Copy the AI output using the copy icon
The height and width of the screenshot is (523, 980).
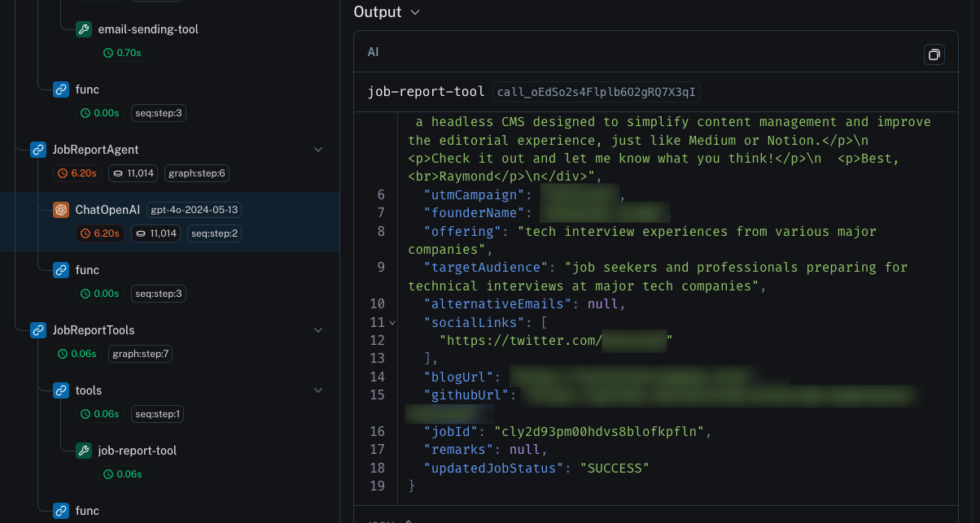[934, 54]
